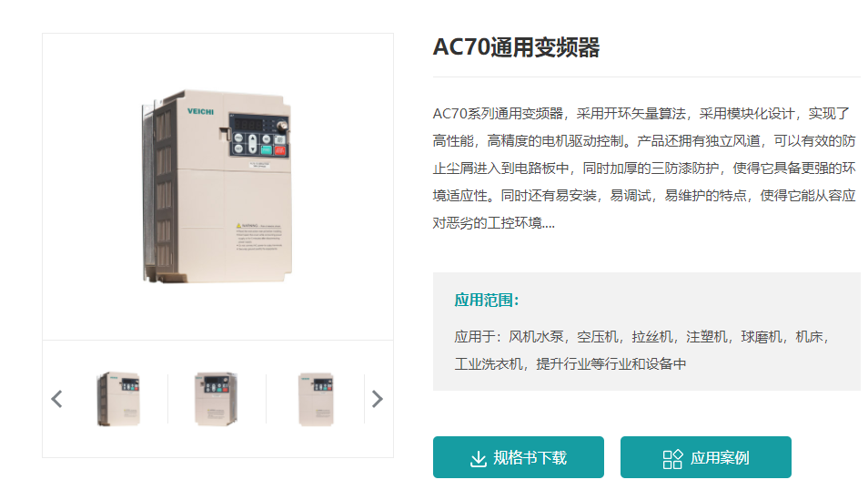Select the middle product thumbnail
This screenshot has width=868, height=490.
pos(217,399)
